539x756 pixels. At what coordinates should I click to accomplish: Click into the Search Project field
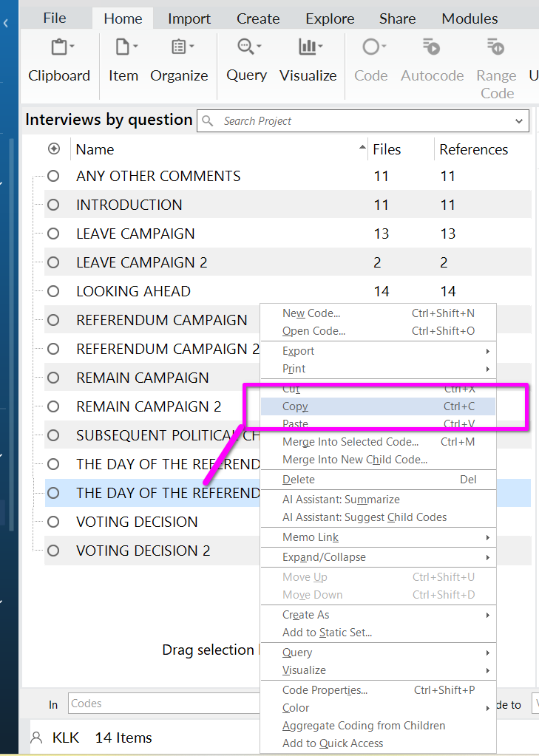355,121
